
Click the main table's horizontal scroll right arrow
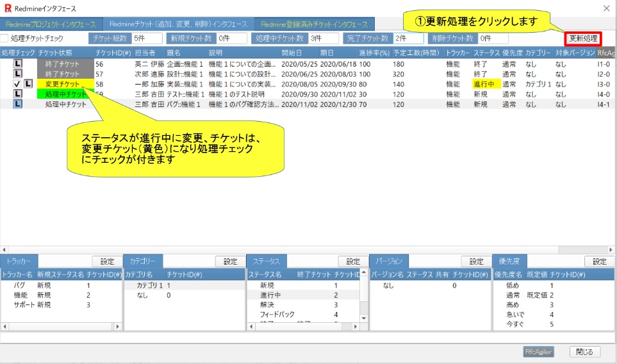tap(611, 249)
